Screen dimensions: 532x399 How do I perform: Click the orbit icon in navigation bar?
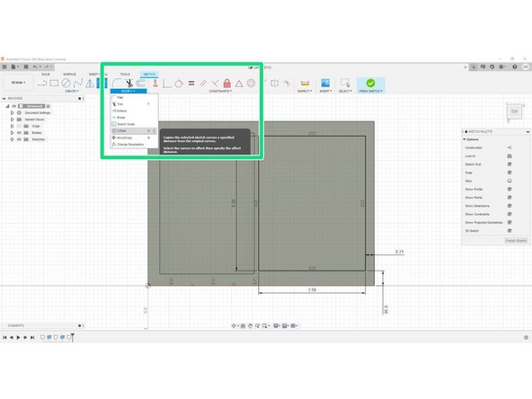tap(234, 325)
